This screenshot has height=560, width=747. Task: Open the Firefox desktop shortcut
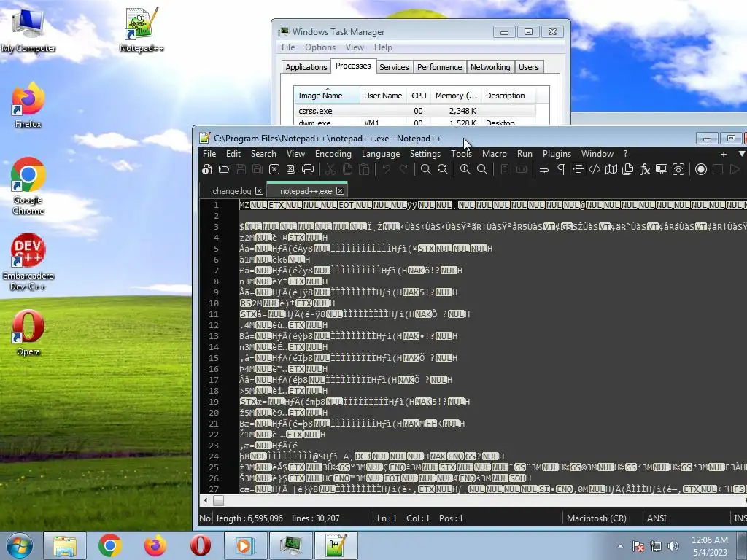click(28, 106)
